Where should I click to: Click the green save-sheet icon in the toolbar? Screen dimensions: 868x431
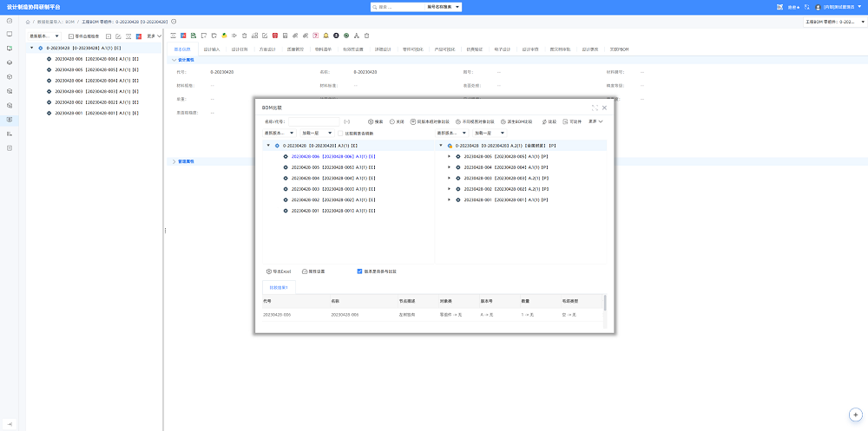[194, 36]
